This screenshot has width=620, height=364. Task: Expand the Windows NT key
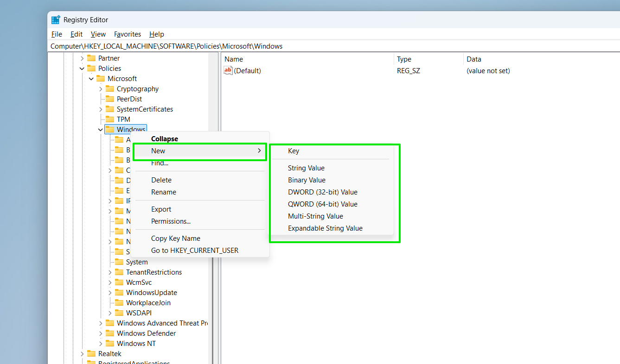coord(101,344)
